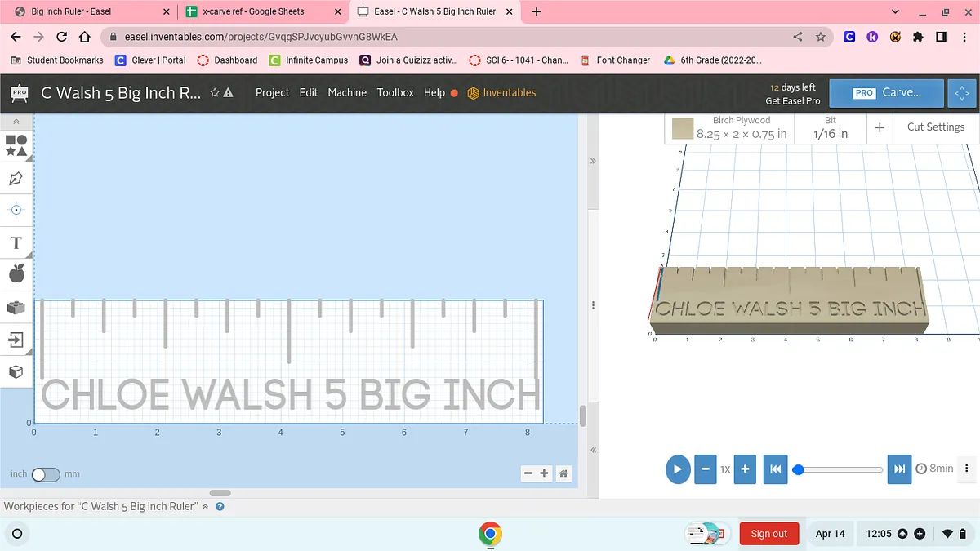Open the Toolbox menu
The width and height of the screenshot is (980, 551).
(395, 93)
